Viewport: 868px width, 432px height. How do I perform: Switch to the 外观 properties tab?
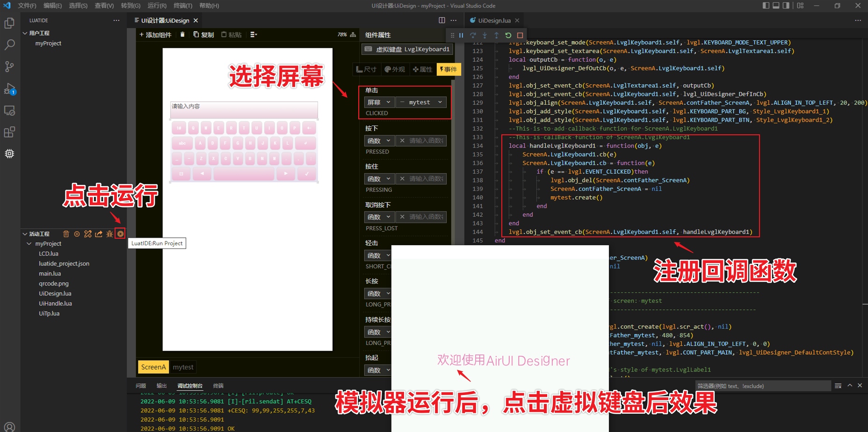pyautogui.click(x=395, y=69)
